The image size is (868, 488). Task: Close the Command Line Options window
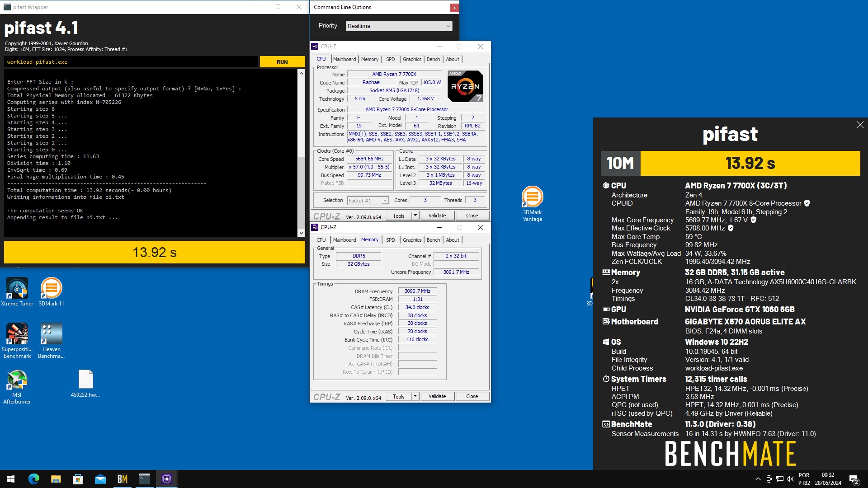pyautogui.click(x=454, y=7)
